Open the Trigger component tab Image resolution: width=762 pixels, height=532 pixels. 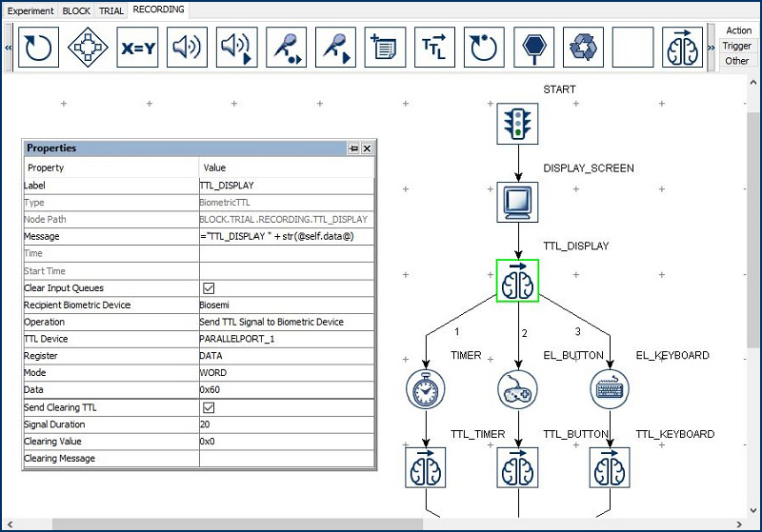click(736, 46)
